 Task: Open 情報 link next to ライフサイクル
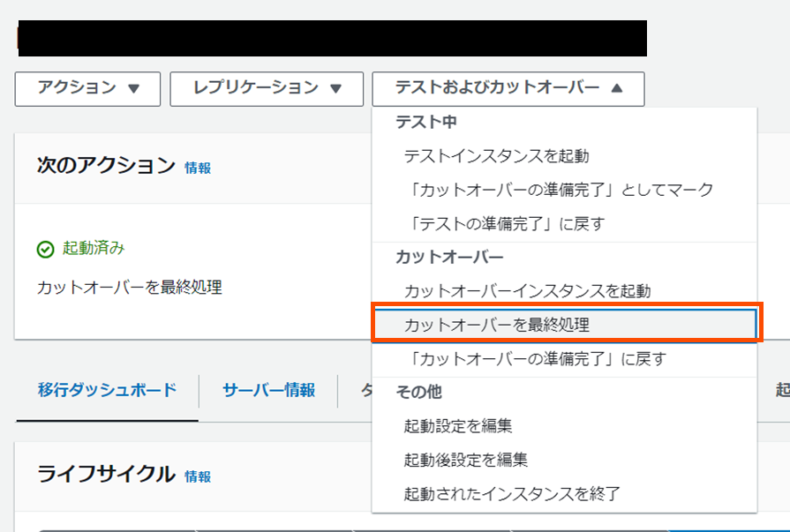click(x=198, y=476)
